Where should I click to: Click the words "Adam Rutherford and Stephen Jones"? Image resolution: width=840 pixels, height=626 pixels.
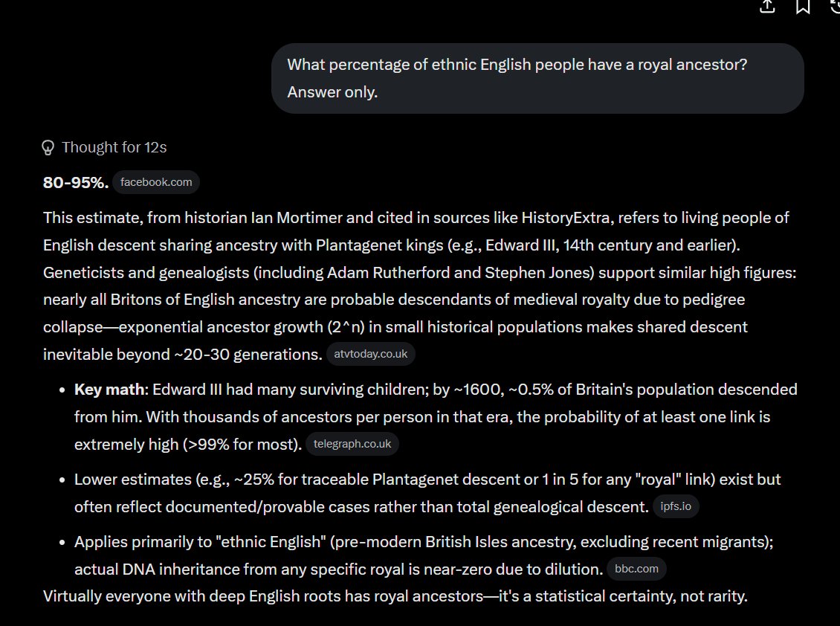[460, 273]
